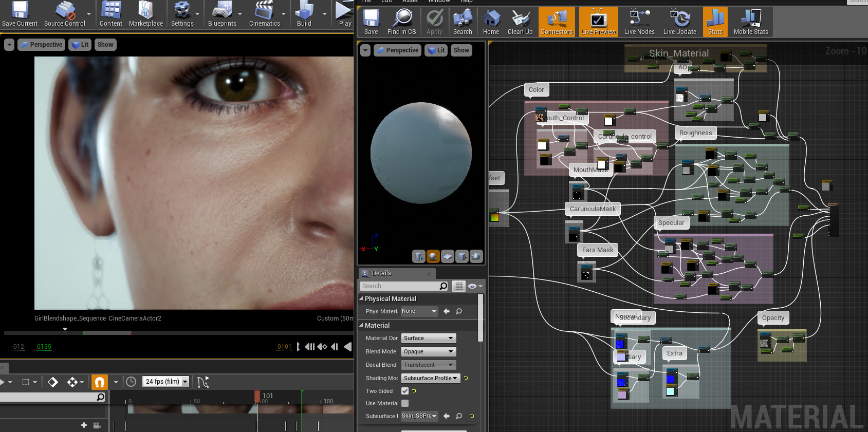Browse to Phys Material asset magnifier
868x432 pixels.
coord(459,311)
